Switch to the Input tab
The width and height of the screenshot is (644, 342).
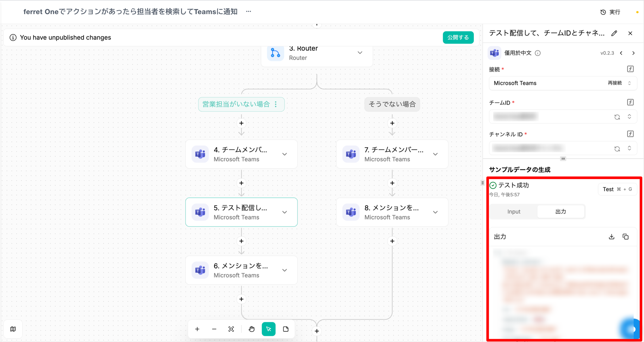(x=514, y=211)
